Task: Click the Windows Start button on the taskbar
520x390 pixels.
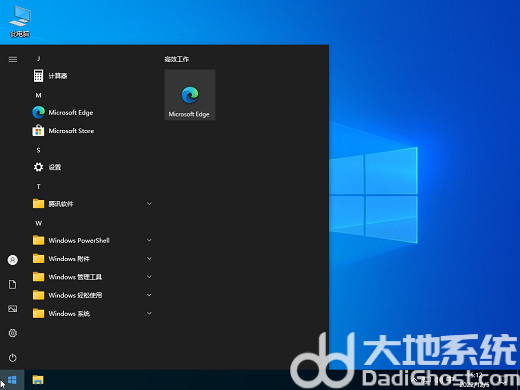Action: (x=12, y=380)
